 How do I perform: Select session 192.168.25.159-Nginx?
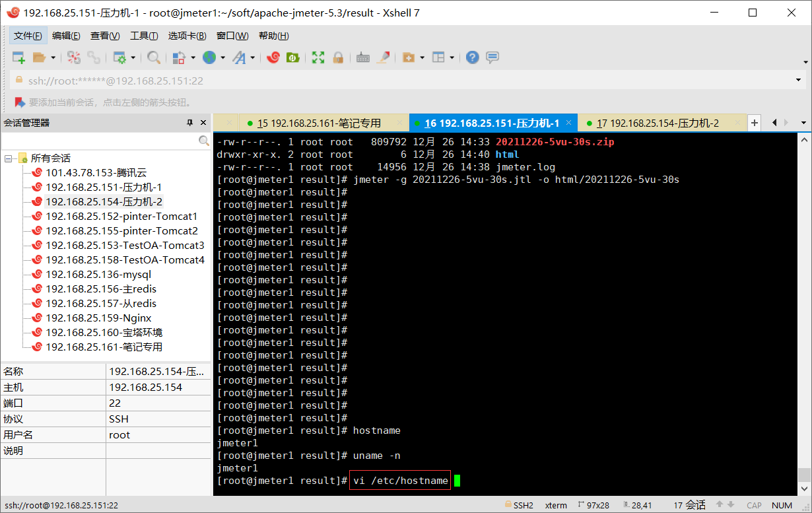coord(98,318)
